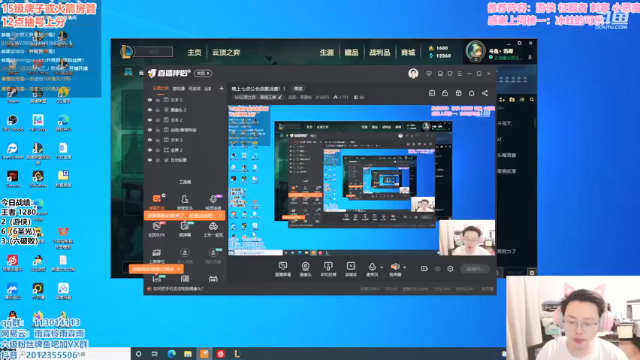The width and height of the screenshot is (640, 360).
Task: Click search icon in League friends panel
Action: (532, 100)
